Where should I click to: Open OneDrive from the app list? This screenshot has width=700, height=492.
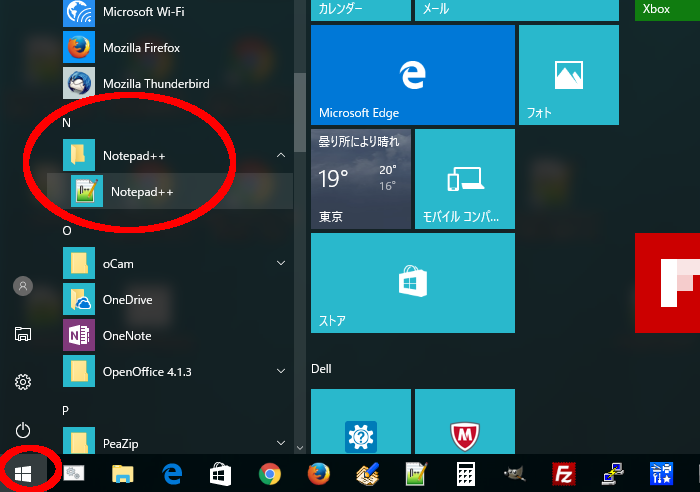pos(126,300)
